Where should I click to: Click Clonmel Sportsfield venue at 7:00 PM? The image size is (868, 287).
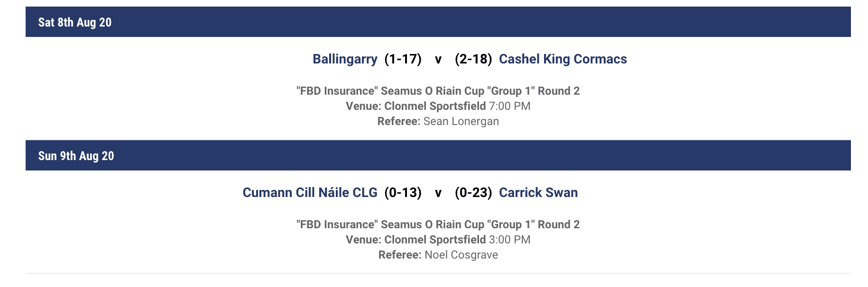(x=435, y=106)
